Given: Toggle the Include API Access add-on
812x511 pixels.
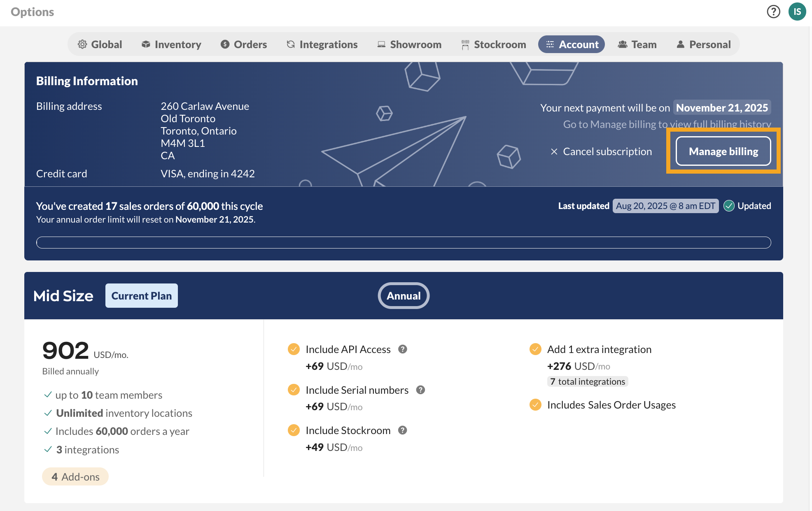Looking at the screenshot, I should tap(294, 349).
